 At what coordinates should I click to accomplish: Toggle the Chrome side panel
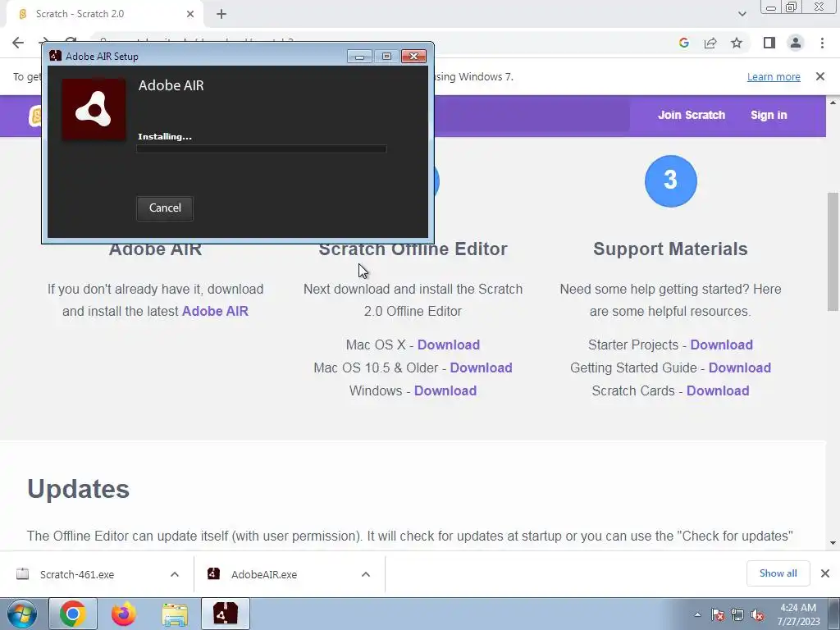769,43
